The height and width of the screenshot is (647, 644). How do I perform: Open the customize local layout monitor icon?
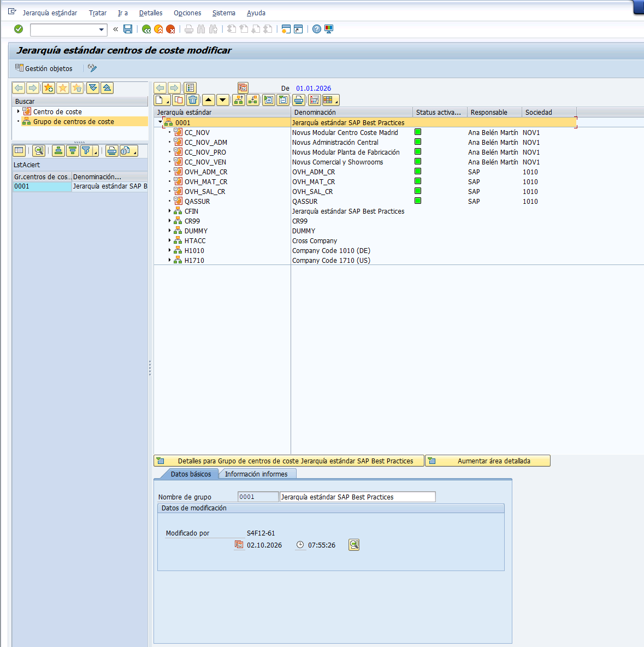(329, 29)
